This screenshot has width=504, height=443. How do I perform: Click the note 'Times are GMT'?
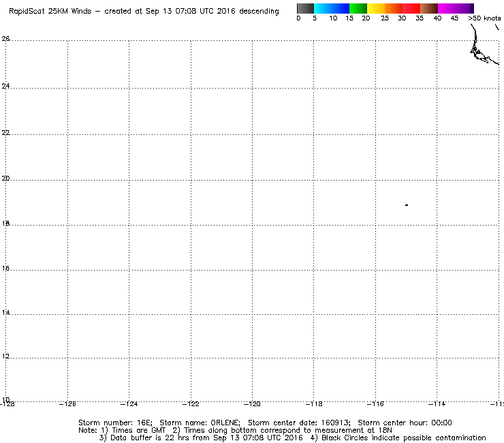(133, 431)
